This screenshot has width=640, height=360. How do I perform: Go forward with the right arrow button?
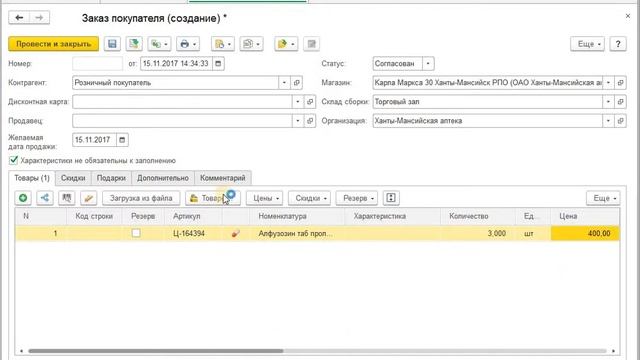pyautogui.click(x=39, y=18)
